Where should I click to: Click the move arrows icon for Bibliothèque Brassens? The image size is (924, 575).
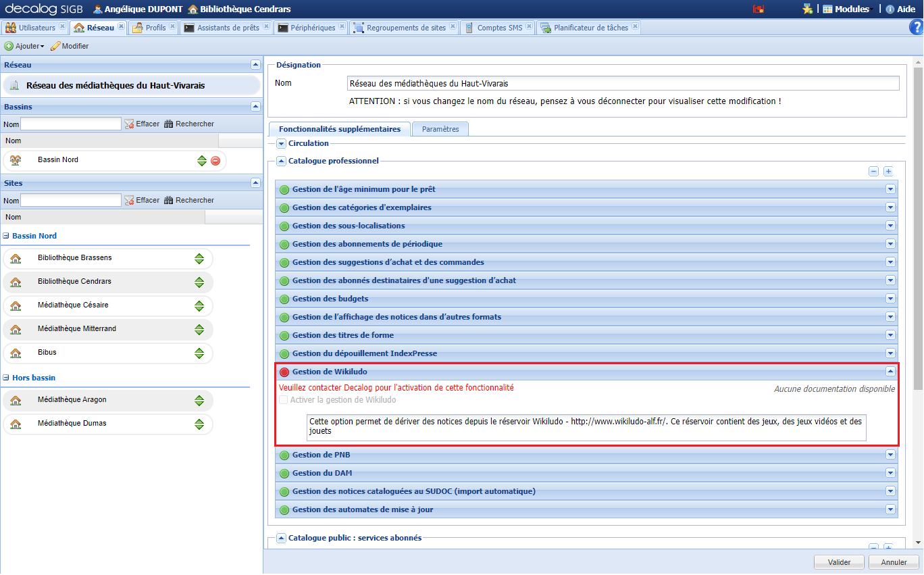click(x=199, y=258)
